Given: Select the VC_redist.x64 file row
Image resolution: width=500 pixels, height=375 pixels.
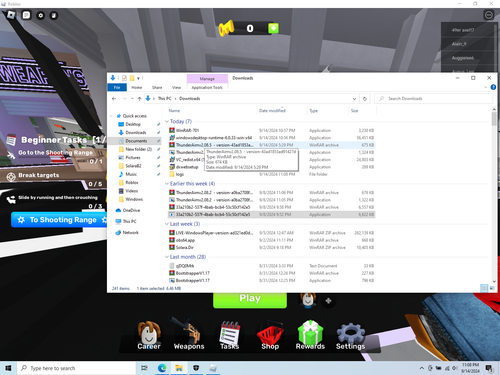Looking at the screenshot, I should (x=271, y=160).
